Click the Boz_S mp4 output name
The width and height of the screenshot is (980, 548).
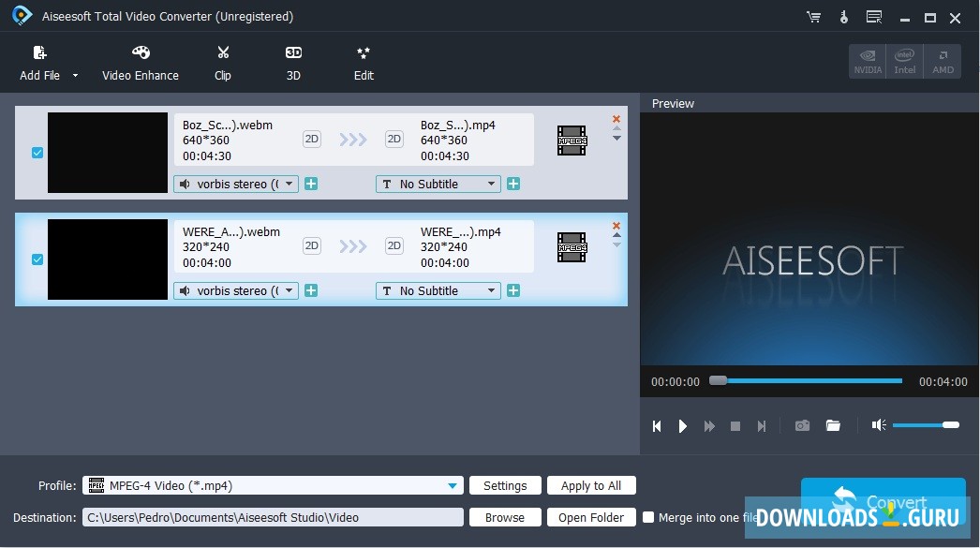(458, 125)
